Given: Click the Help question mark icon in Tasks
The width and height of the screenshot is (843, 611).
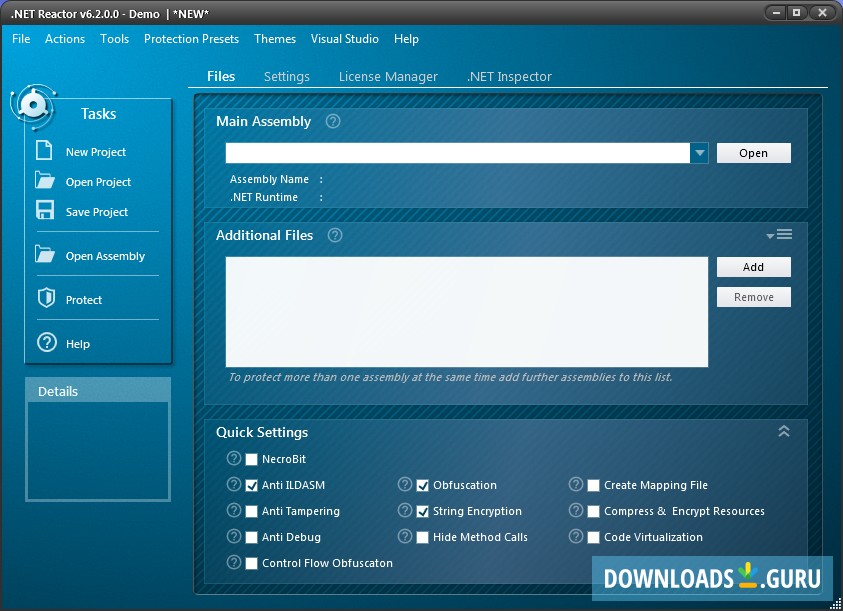Looking at the screenshot, I should click(x=47, y=342).
